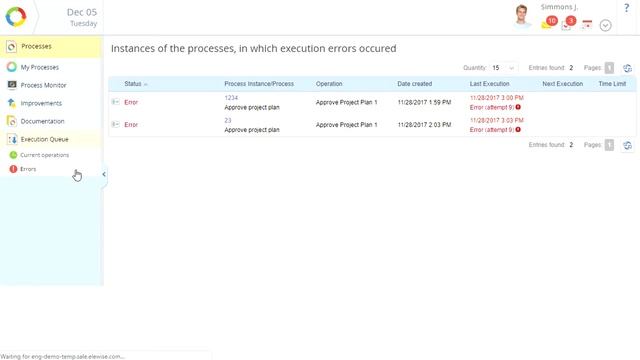Sort by Date created column header
The image size is (640, 360).
pyautogui.click(x=415, y=84)
